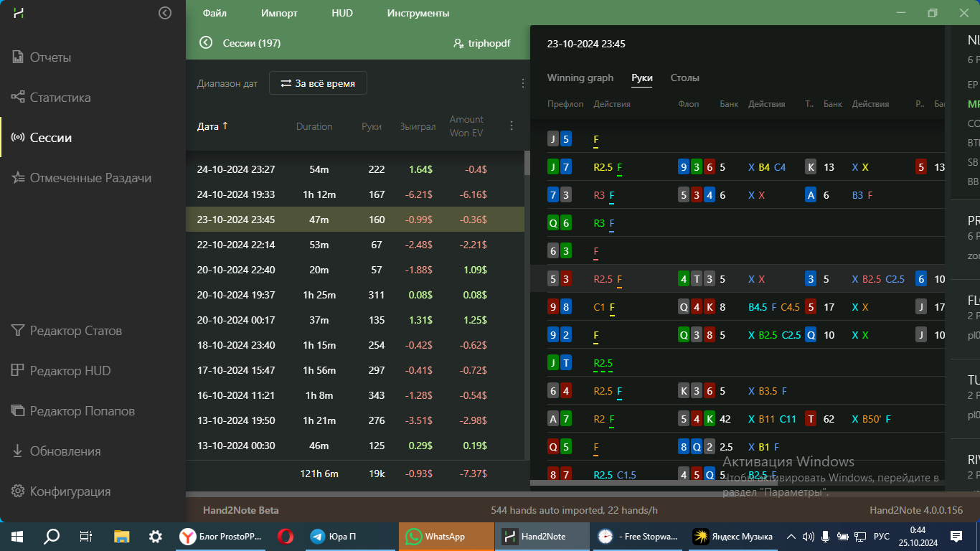980x551 pixels.
Task: Switch to WhatsApp in taskbar
Action: pyautogui.click(x=446, y=536)
